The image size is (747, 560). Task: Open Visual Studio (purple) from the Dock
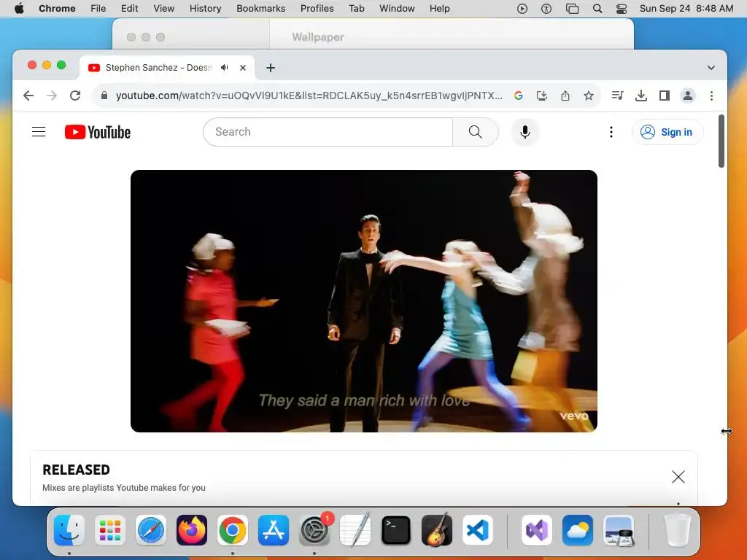[x=537, y=530]
